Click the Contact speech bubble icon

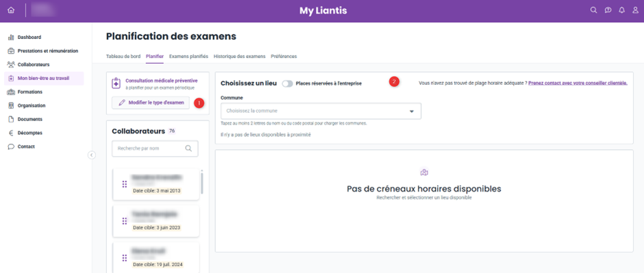point(11,146)
